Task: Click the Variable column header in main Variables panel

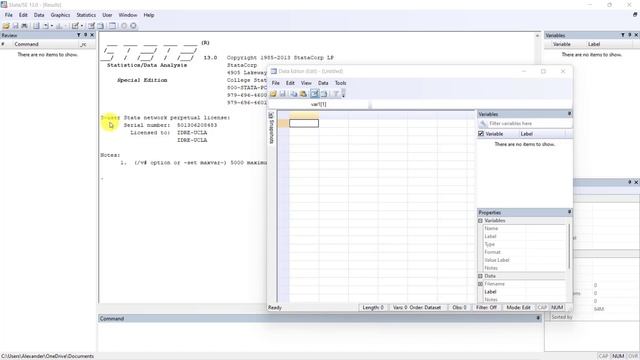Action: point(562,44)
